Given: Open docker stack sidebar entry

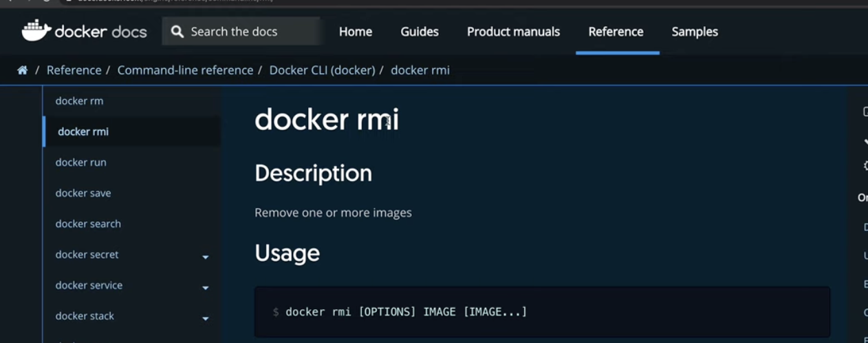Looking at the screenshot, I should 85,316.
